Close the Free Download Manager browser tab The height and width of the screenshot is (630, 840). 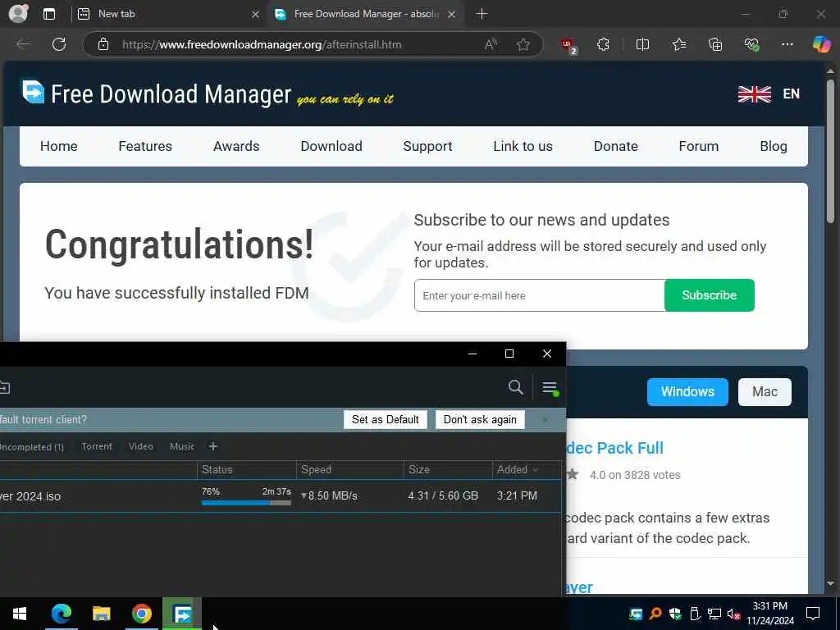452,15
